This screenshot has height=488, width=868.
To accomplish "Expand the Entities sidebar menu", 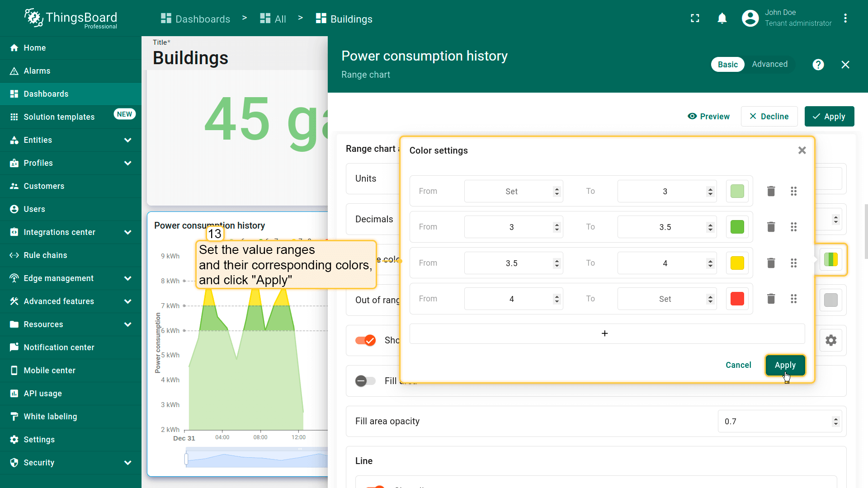I will [127, 140].
